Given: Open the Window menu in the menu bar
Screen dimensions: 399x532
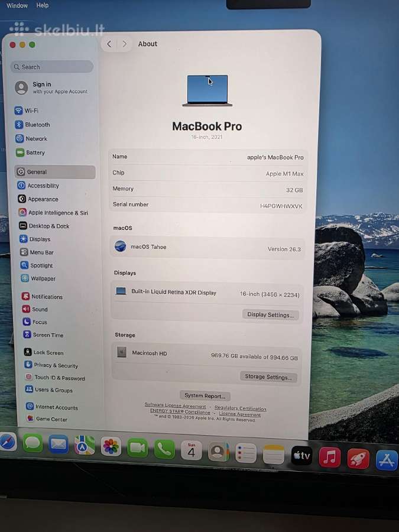Looking at the screenshot, I should coord(17,5).
